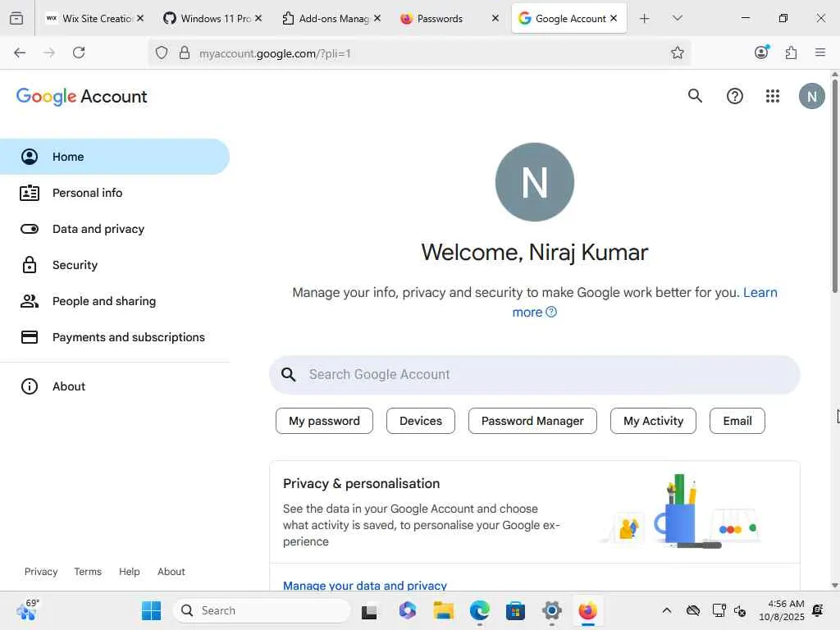Bookmark this page with the star icon

tap(677, 52)
